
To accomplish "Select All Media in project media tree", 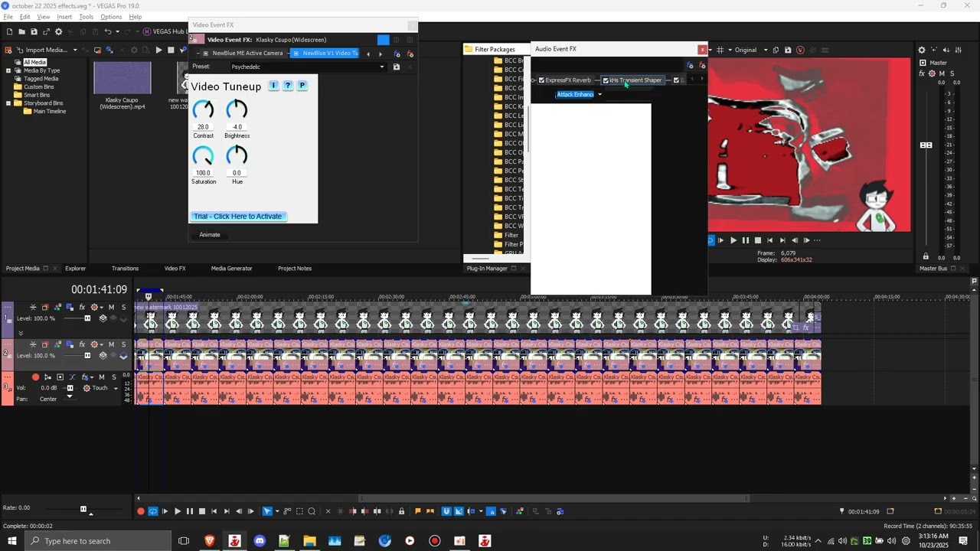I will (x=34, y=62).
